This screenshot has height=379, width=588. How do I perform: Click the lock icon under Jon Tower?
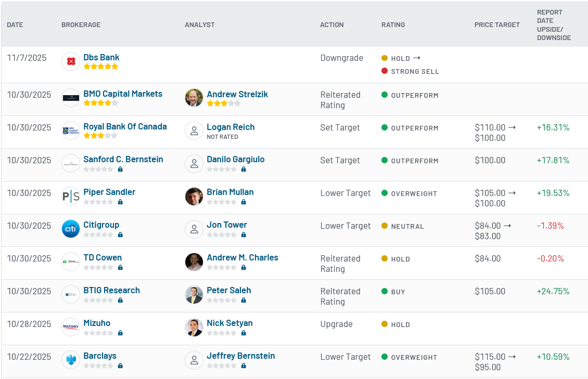[244, 235]
